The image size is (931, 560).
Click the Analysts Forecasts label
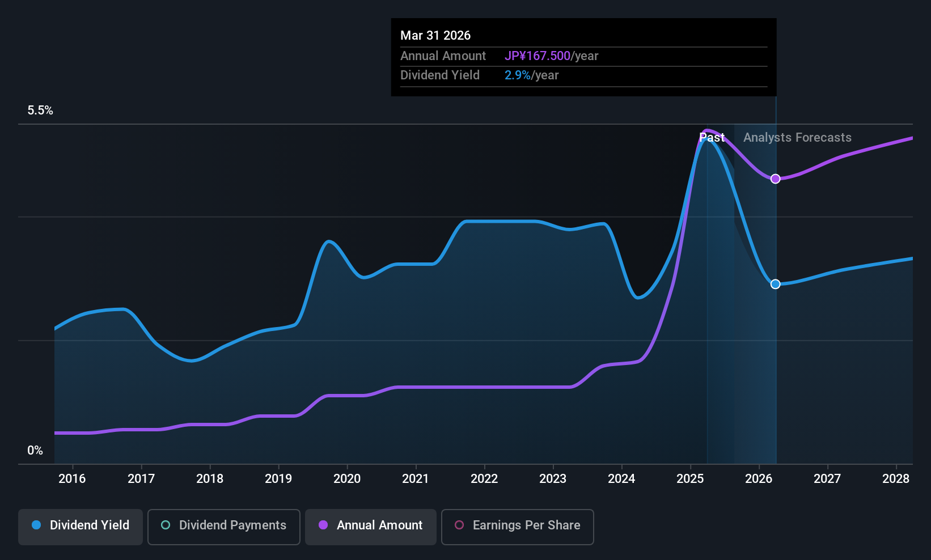[797, 137]
